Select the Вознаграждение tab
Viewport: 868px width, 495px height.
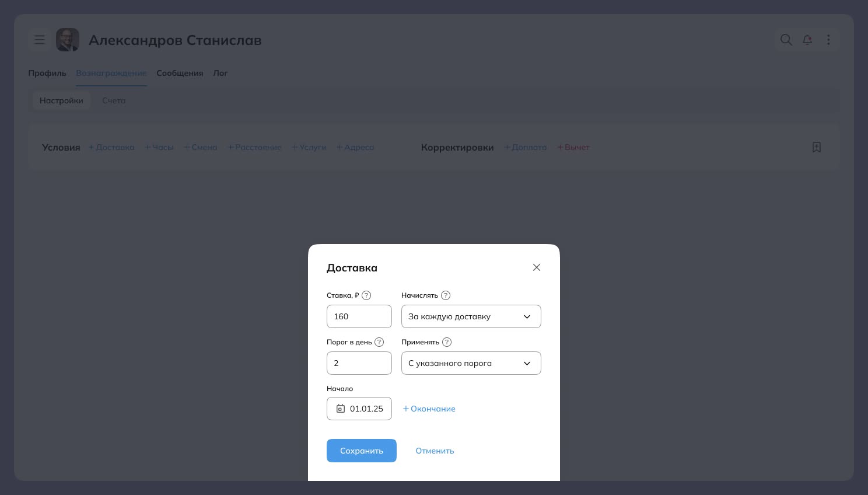[x=111, y=73]
